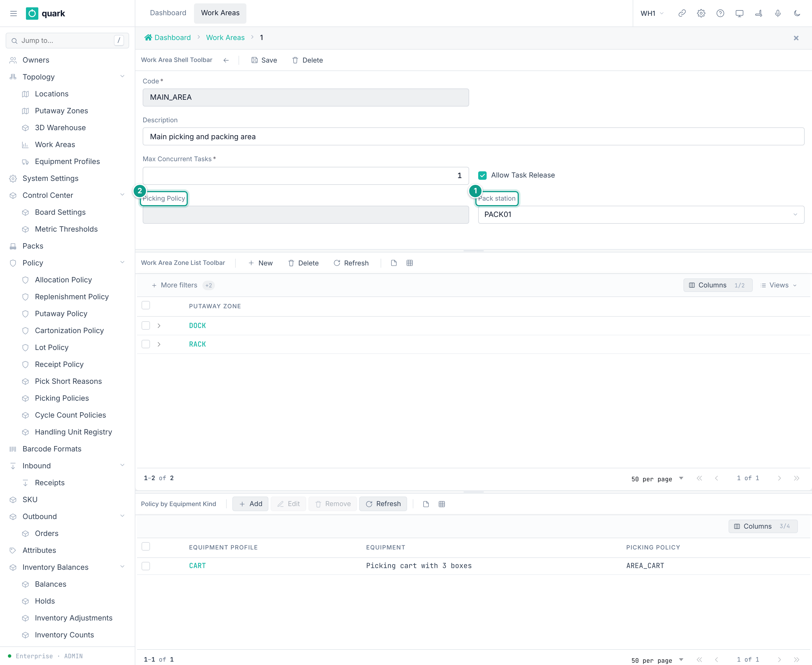Open the Pack station PACK01 dropdown
Viewport: 812px width, 665px height.
click(641, 214)
